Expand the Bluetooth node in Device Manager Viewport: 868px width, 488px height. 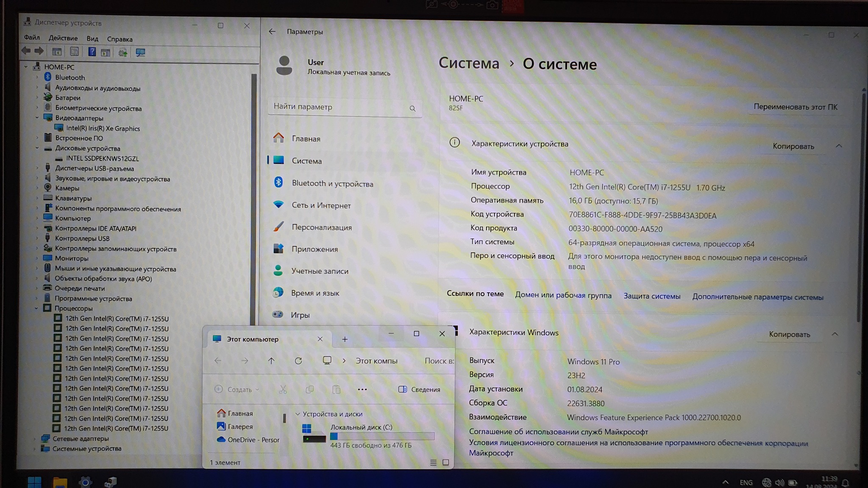coord(37,77)
